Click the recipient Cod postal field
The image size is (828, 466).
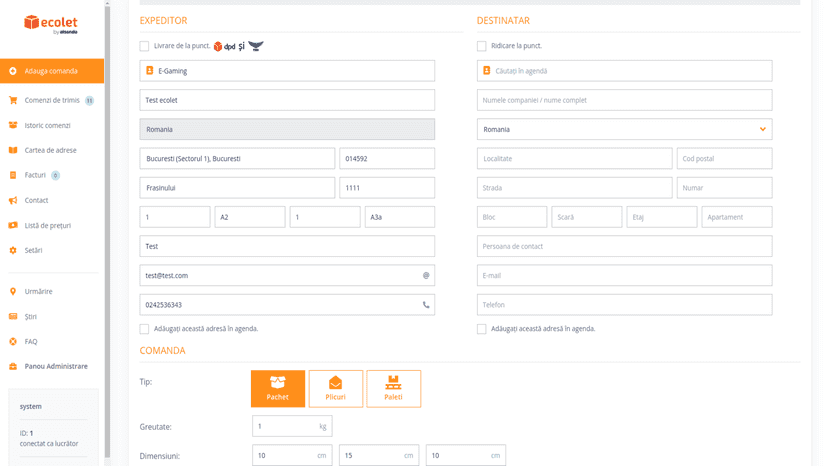click(x=724, y=159)
